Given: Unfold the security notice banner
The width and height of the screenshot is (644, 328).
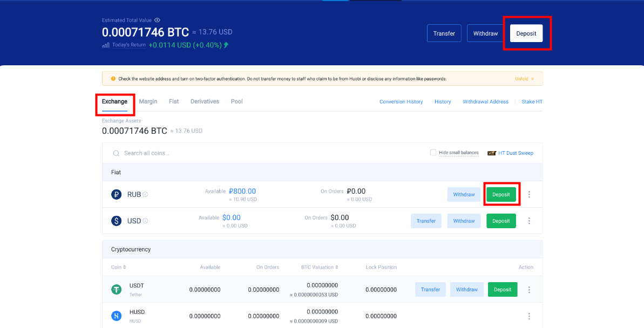Looking at the screenshot, I should coord(524,79).
